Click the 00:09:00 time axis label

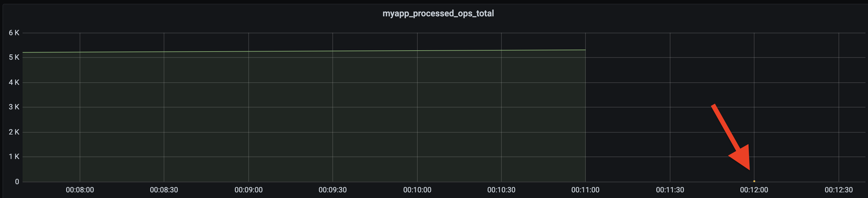pos(249,190)
